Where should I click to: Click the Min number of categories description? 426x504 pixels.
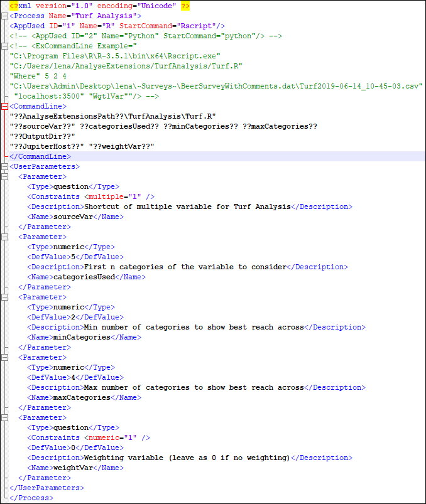click(x=194, y=327)
